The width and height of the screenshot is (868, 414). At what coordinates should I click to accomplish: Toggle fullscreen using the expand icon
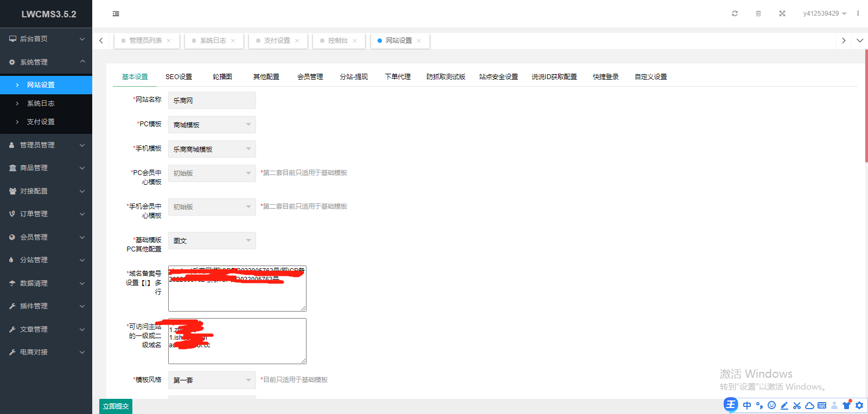[x=782, y=14]
